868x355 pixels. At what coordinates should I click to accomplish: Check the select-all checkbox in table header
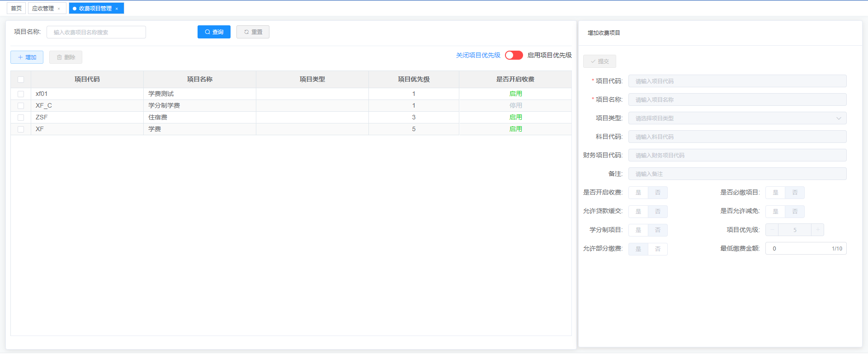(21, 80)
